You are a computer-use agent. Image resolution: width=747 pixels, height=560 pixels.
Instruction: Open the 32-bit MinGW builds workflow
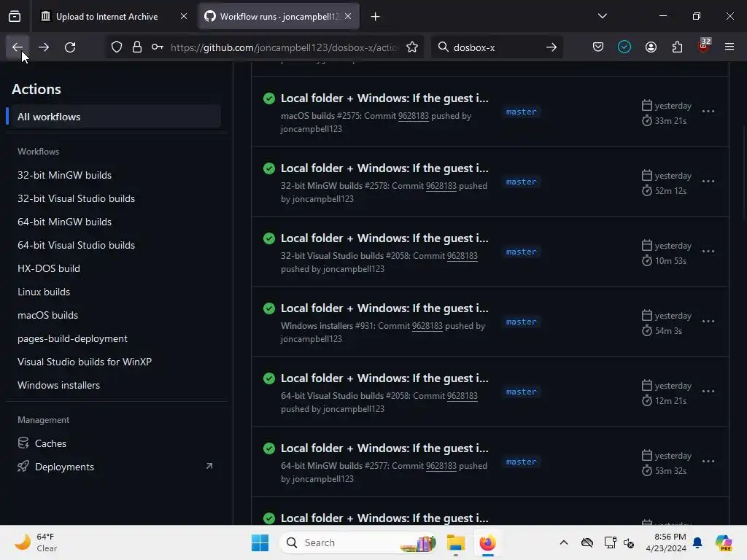64,175
